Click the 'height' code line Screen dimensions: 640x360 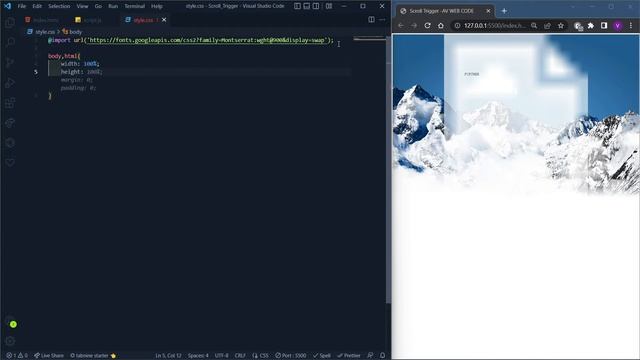[x=81, y=72]
